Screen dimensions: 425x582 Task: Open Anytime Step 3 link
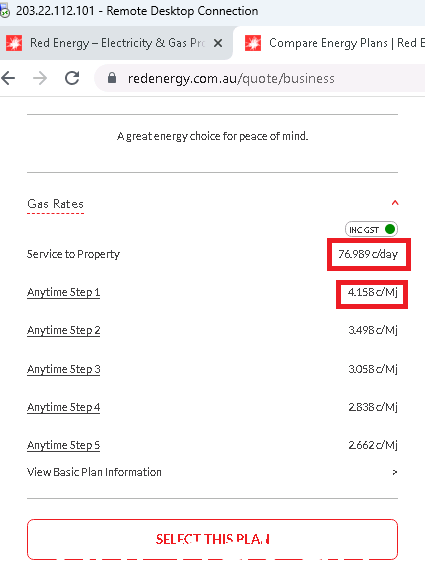point(63,369)
